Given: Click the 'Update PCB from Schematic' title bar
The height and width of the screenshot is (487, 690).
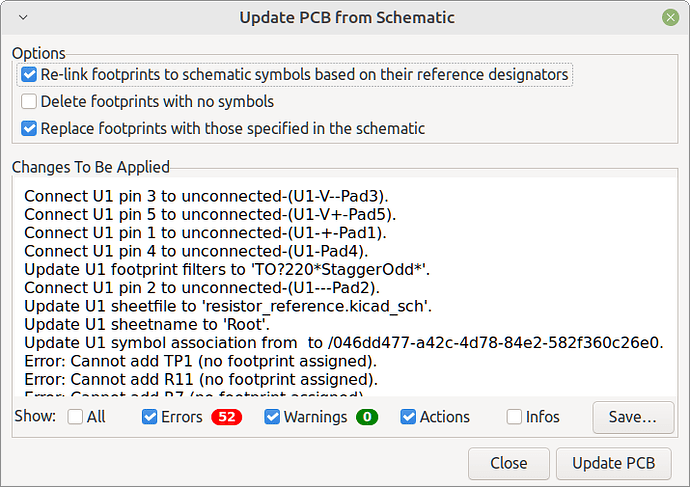Looking at the screenshot, I should pos(346,17).
